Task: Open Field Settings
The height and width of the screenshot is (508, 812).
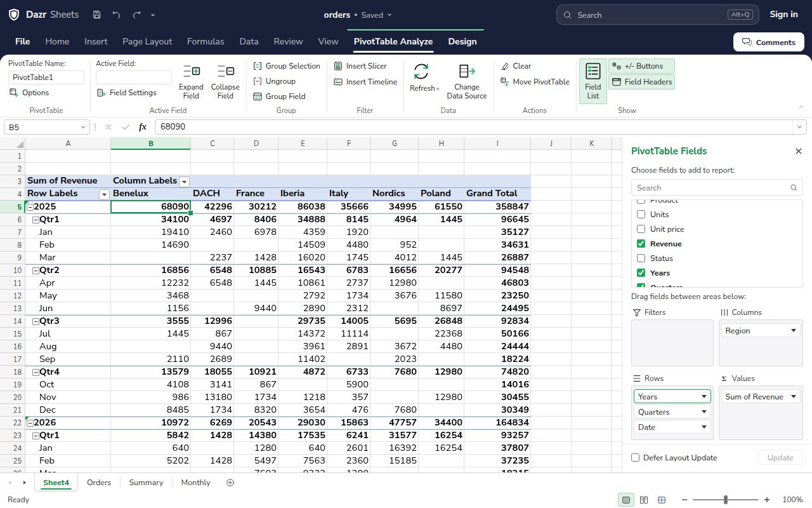Action: 127,93
